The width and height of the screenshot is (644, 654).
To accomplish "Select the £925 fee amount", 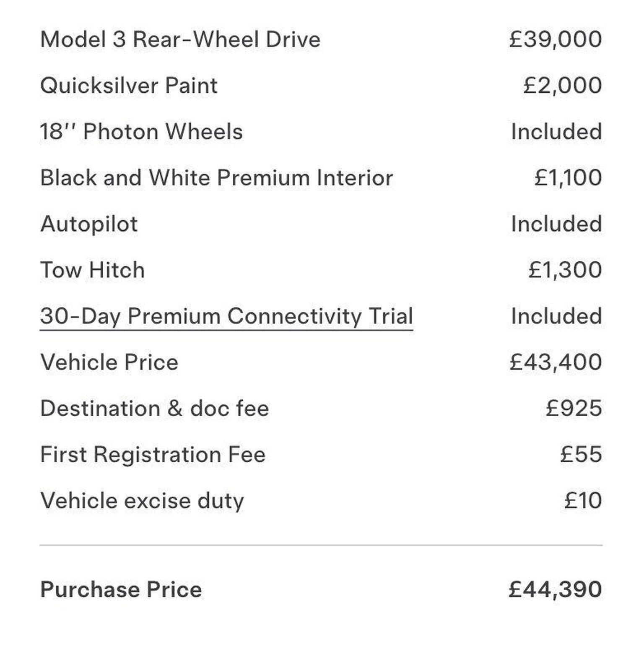I will coord(574,409).
